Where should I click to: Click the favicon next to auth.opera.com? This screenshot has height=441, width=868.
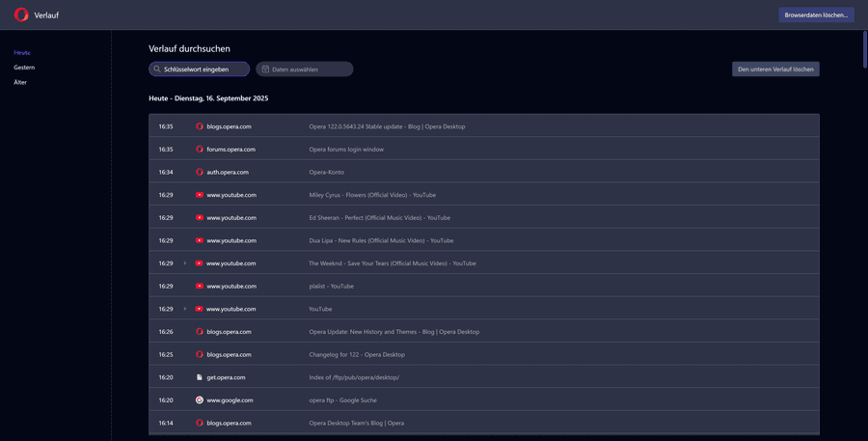pos(200,172)
